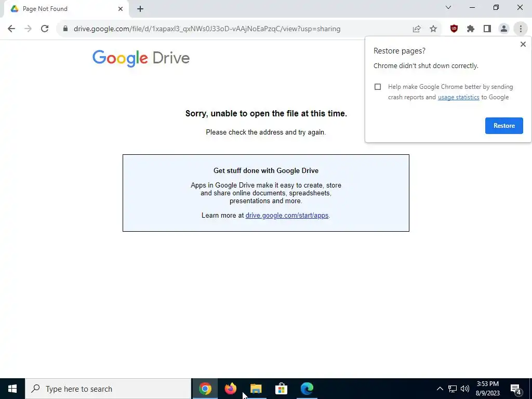Dismiss the Restore pages popup
This screenshot has width=532, height=399.
click(x=523, y=44)
